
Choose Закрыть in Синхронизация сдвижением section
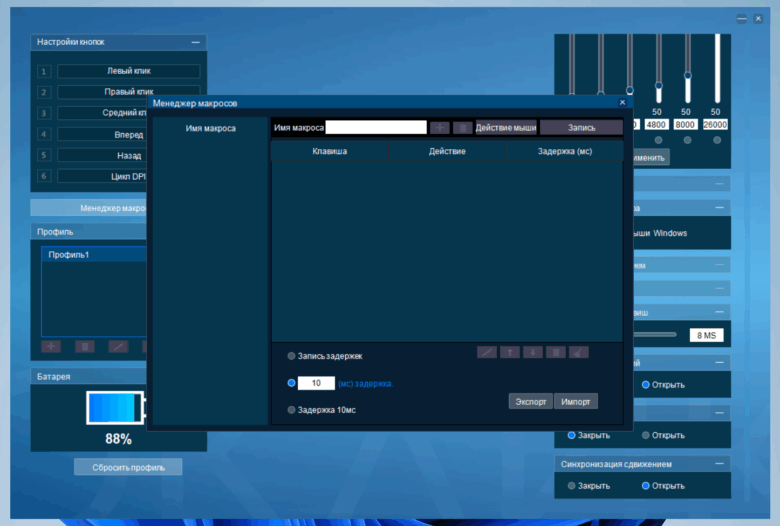click(x=572, y=486)
